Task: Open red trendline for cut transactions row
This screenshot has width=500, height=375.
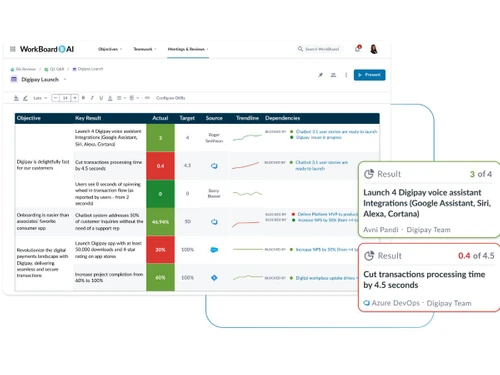Action: pos(245,165)
